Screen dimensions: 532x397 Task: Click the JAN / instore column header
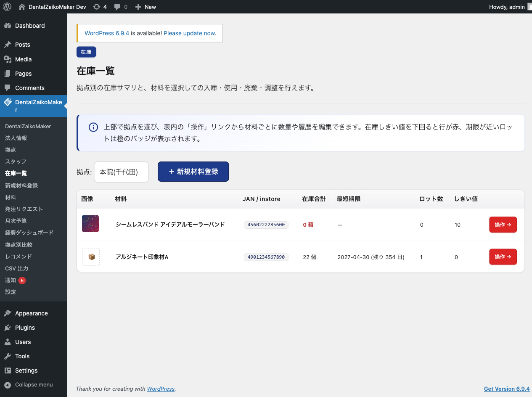[x=262, y=199]
